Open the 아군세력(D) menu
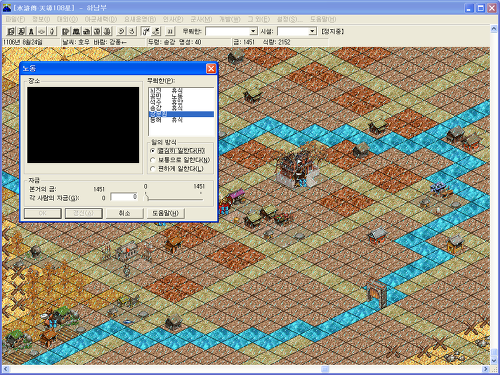The image size is (500, 375). click(x=101, y=19)
